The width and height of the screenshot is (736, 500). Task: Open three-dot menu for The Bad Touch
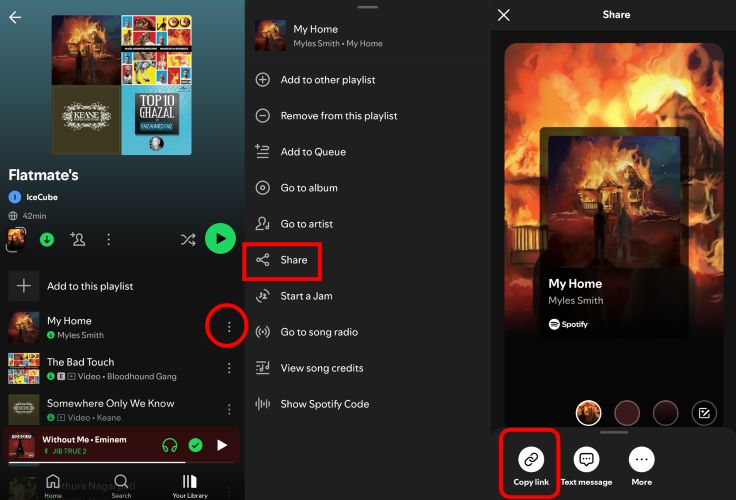(229, 368)
